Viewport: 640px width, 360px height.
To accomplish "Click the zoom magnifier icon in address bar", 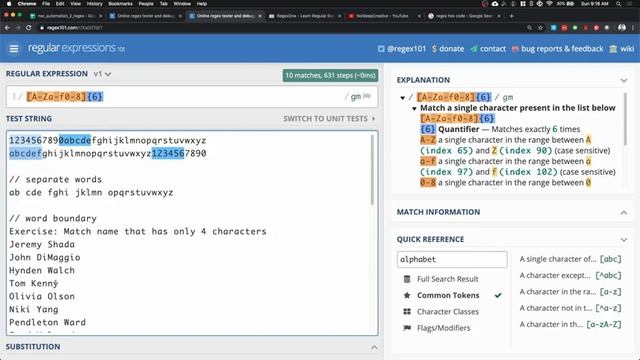I will (x=529, y=28).
